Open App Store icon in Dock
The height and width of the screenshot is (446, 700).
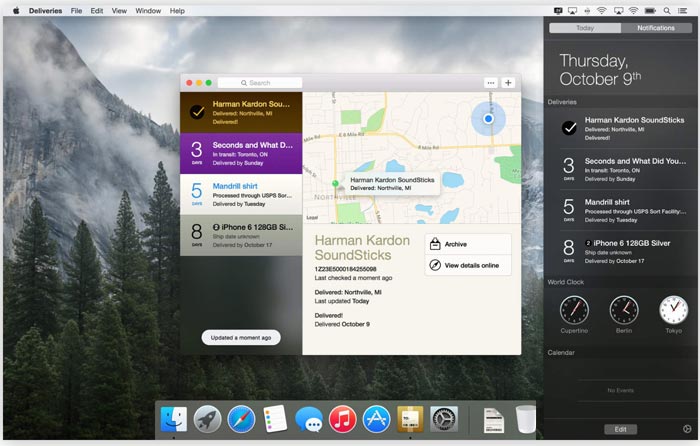click(376, 419)
